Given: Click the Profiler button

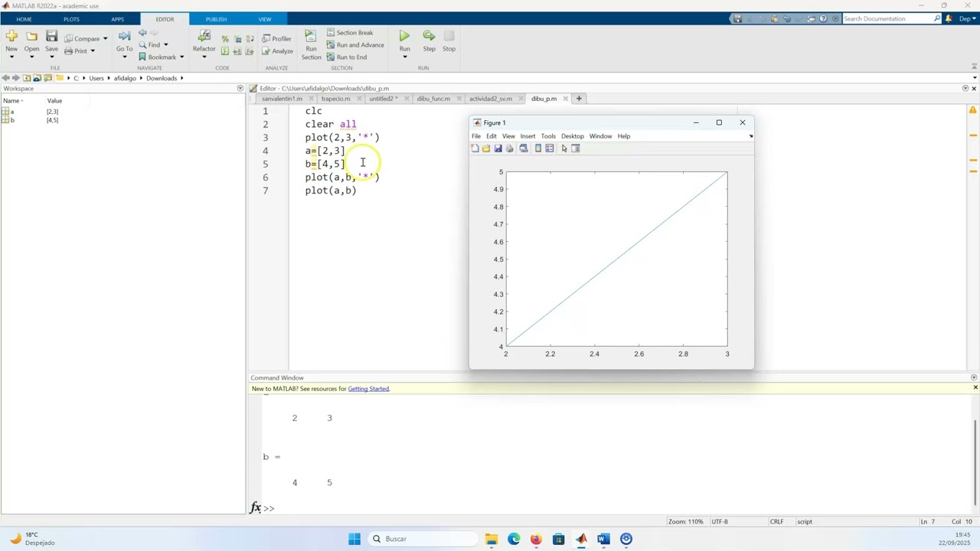Looking at the screenshot, I should (x=276, y=38).
